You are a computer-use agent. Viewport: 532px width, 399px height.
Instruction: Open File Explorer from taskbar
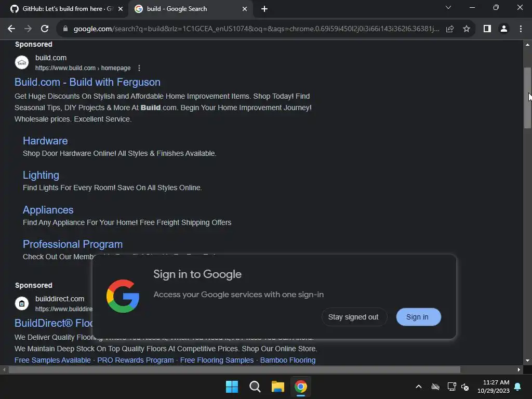277,387
